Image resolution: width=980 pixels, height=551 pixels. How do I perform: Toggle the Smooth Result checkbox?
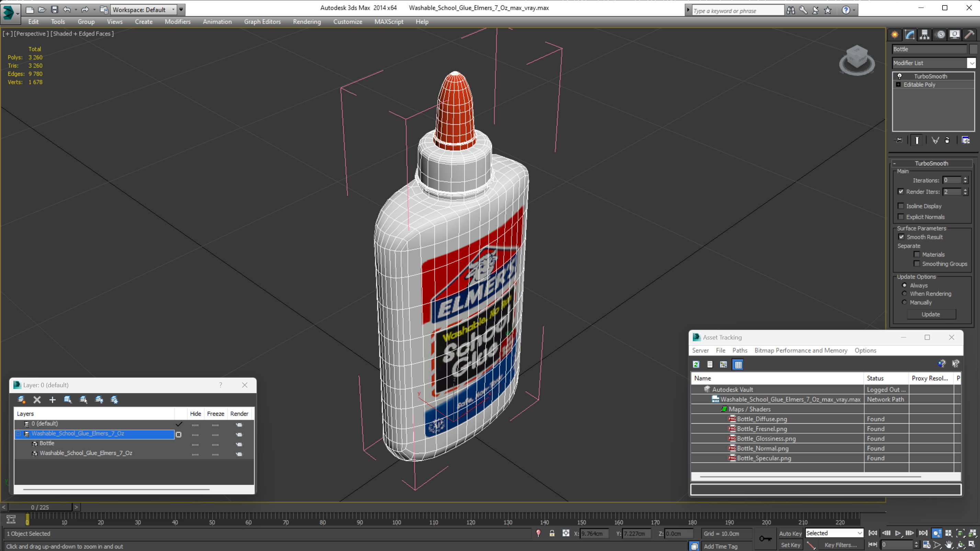coord(901,237)
